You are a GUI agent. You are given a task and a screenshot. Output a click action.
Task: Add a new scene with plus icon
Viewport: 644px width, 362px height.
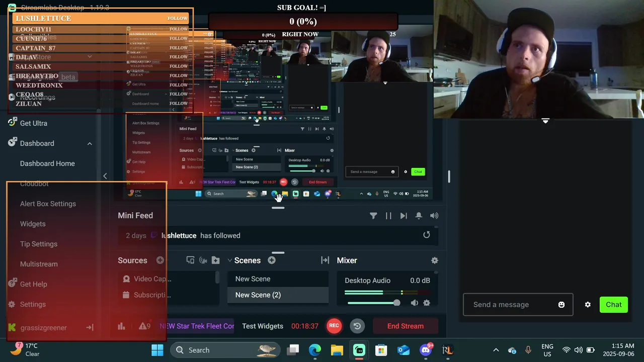272,260
